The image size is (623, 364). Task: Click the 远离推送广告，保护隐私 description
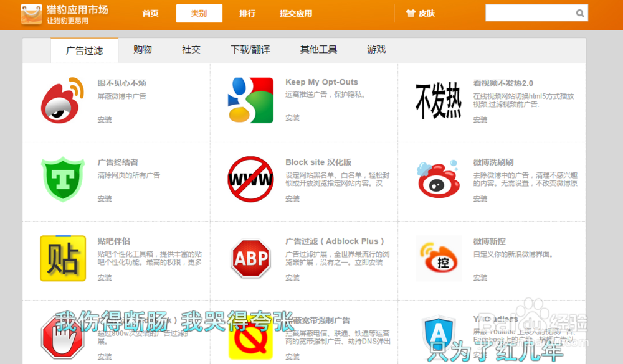[325, 95]
